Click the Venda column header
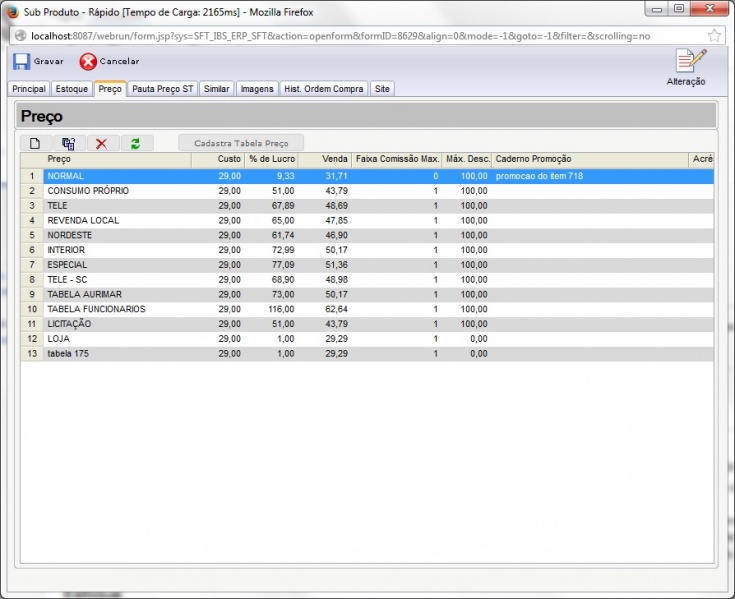The width and height of the screenshot is (735, 599). coord(325,159)
